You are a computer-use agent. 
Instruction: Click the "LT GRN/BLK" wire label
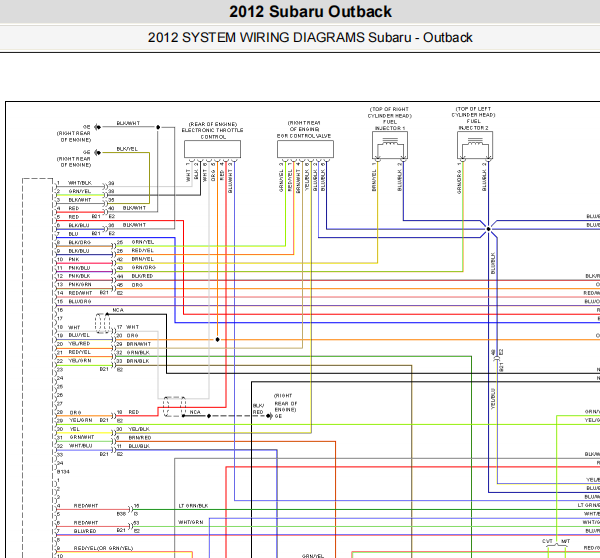coord(193,506)
